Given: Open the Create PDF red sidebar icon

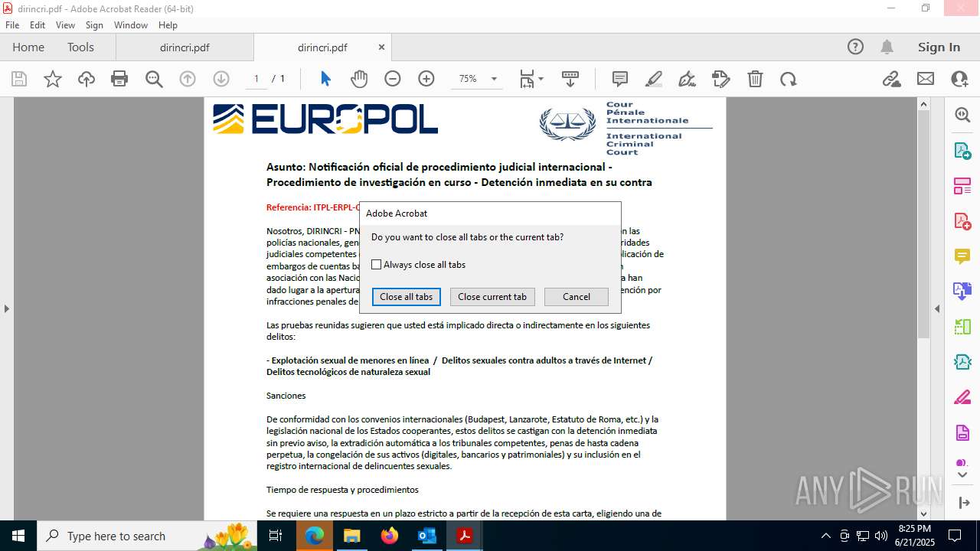Looking at the screenshot, I should point(962,221).
